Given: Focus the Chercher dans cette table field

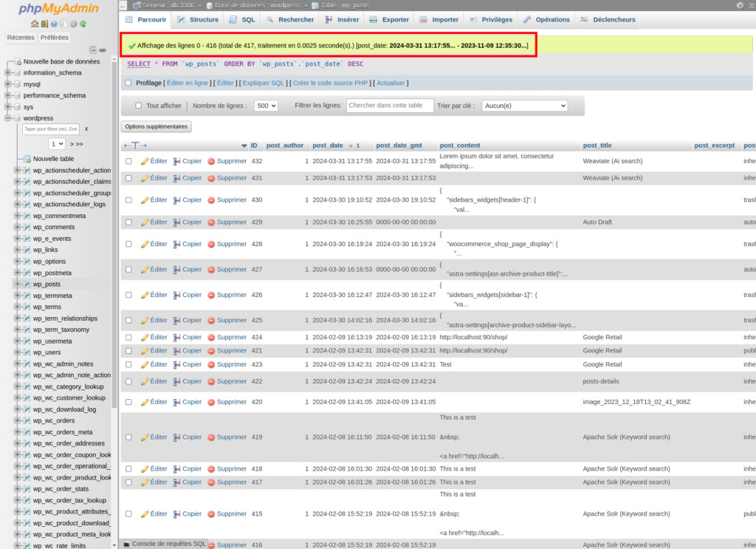Looking at the screenshot, I should click(390, 105).
